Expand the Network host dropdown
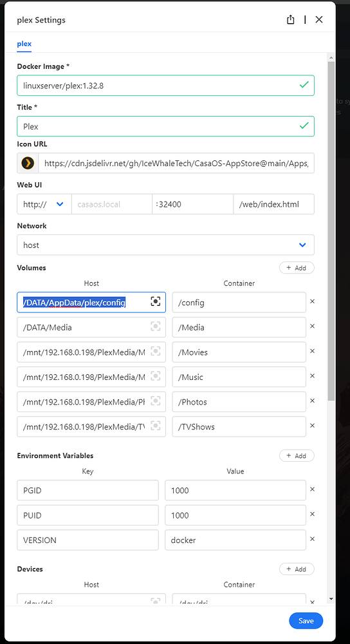350x644 pixels. click(x=166, y=245)
